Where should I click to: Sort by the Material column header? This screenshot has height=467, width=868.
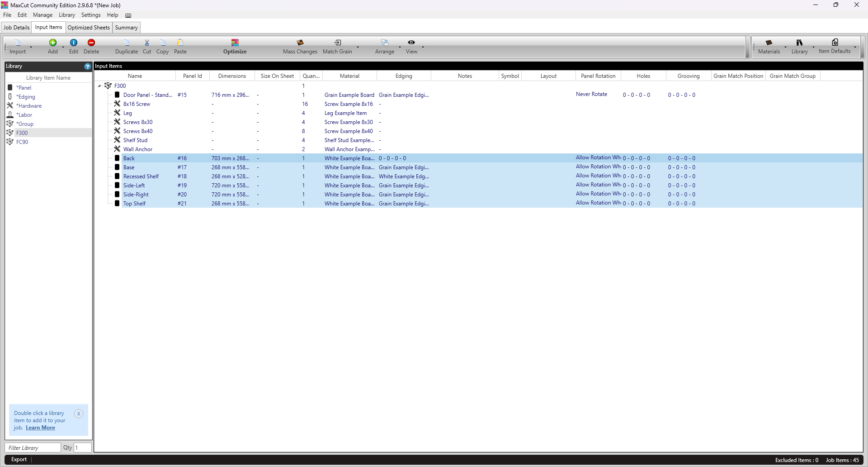(x=349, y=76)
